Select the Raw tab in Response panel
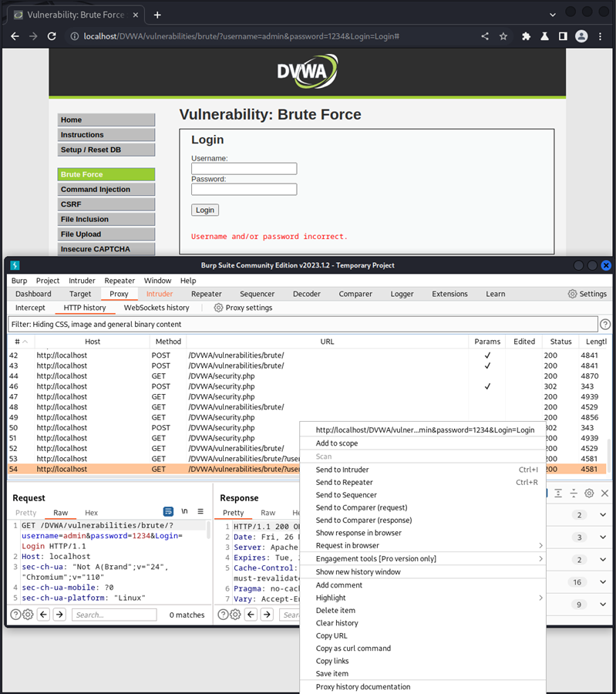This screenshot has height=694, width=616. pyautogui.click(x=268, y=513)
